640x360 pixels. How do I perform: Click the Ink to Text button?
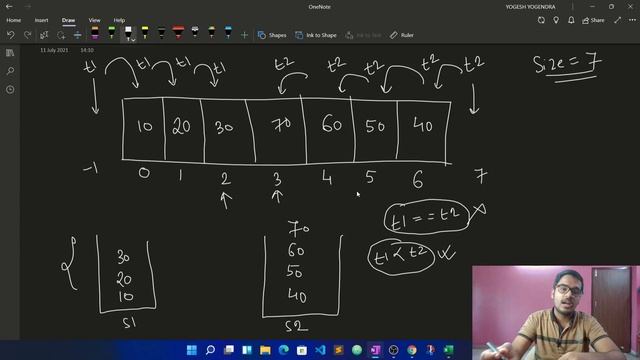[363, 36]
